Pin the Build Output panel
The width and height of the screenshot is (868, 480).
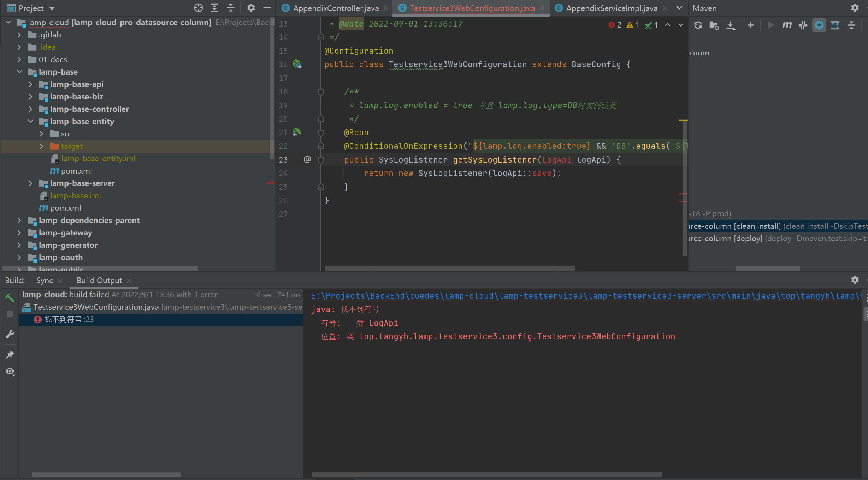[10, 355]
